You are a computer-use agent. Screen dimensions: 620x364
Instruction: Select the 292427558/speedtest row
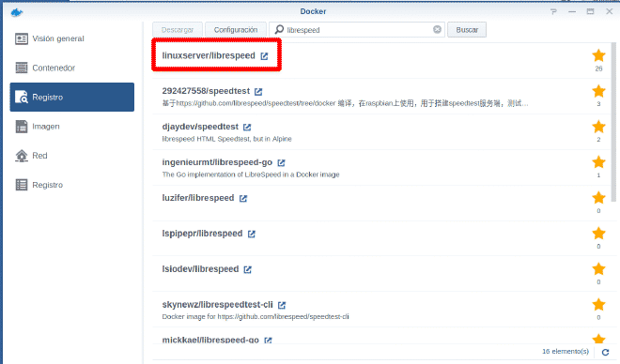[381, 97]
